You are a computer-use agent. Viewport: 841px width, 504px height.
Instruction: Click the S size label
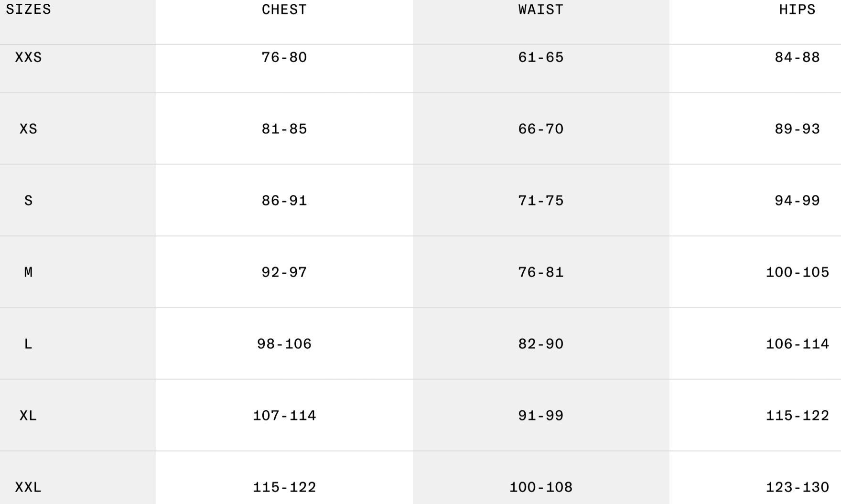[x=28, y=201]
